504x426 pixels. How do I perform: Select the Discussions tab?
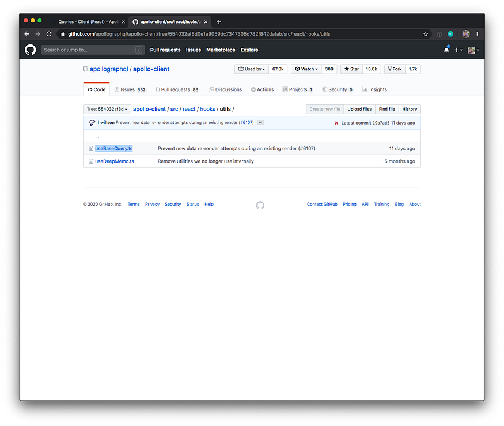click(225, 89)
